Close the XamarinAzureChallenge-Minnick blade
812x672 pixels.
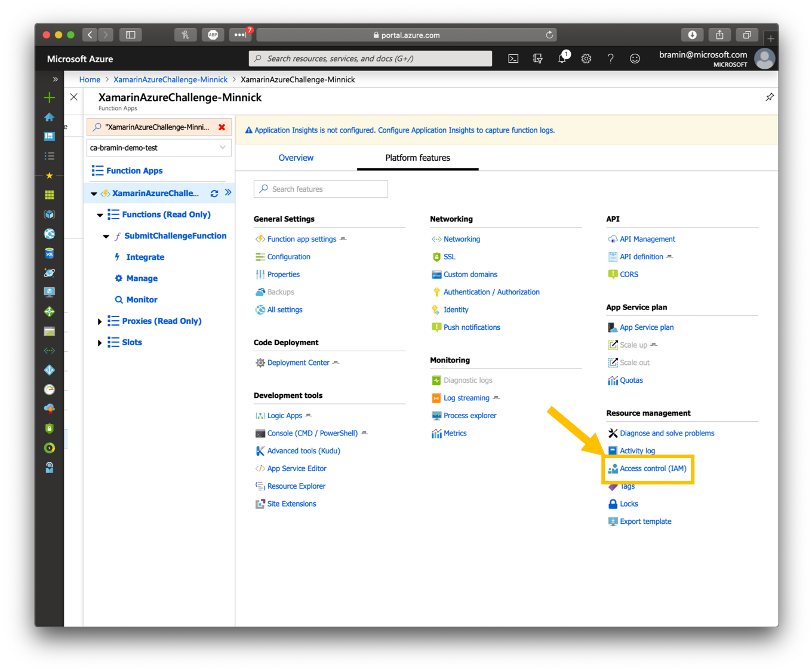tap(74, 97)
